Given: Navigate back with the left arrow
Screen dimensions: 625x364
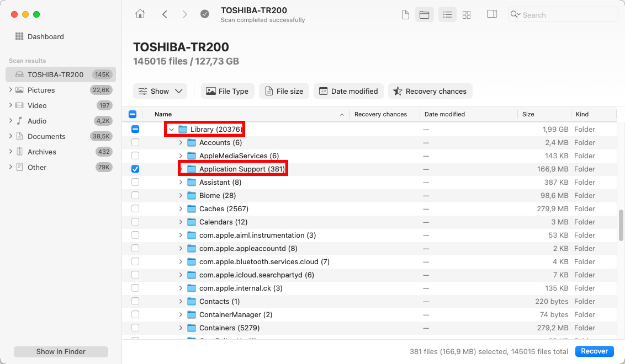Looking at the screenshot, I should pyautogui.click(x=165, y=14).
